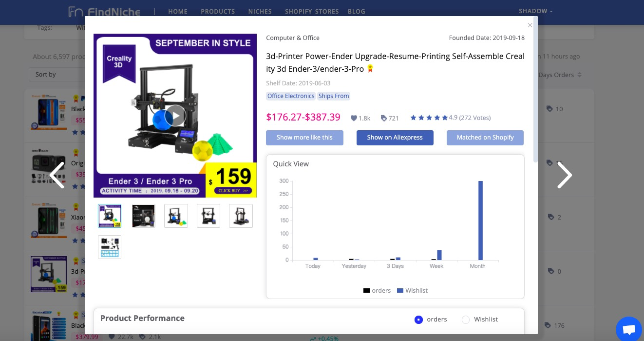Click the Week wishlist bar in chart
Viewport: 644px width, 341px height.
(x=439, y=255)
